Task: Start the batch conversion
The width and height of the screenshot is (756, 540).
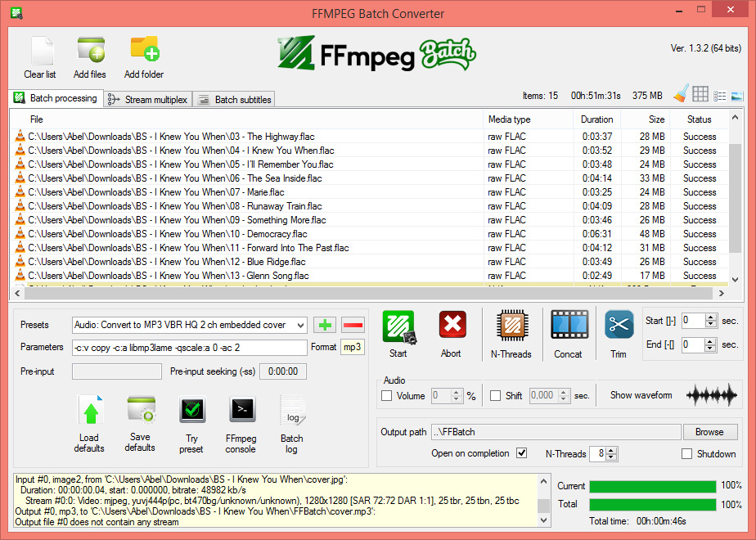Action: pos(398,327)
